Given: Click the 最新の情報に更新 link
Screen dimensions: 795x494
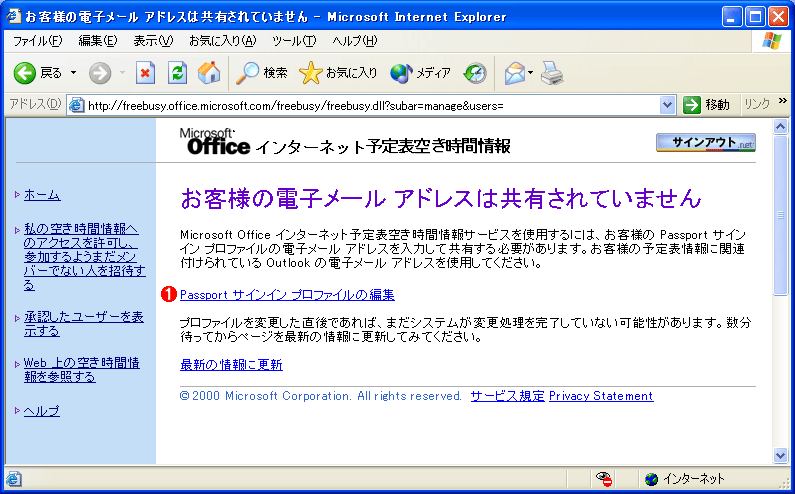Looking at the screenshot, I should 231,365.
